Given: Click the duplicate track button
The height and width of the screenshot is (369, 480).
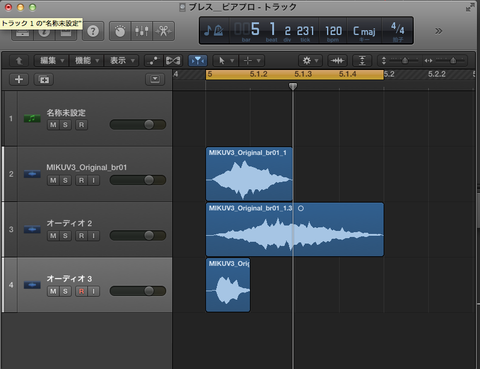Looking at the screenshot, I should 44,80.
